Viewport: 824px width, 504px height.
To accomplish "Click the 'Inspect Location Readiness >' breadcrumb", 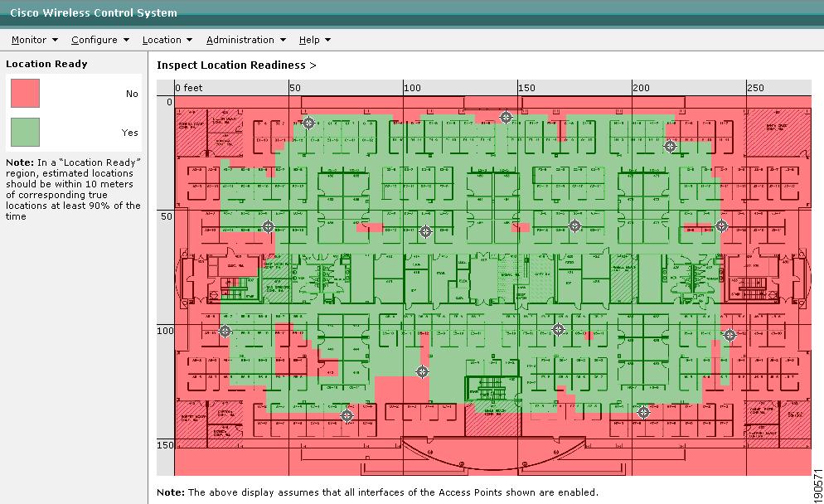I will [236, 65].
